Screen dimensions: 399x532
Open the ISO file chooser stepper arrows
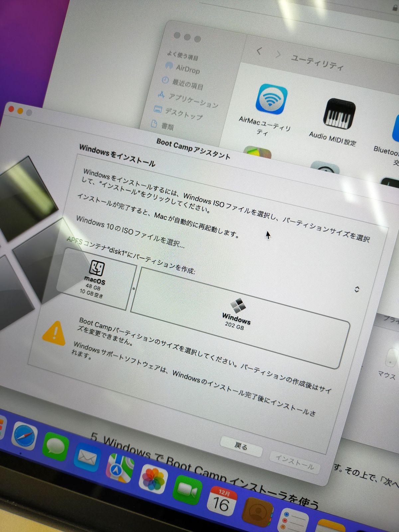pos(357,289)
